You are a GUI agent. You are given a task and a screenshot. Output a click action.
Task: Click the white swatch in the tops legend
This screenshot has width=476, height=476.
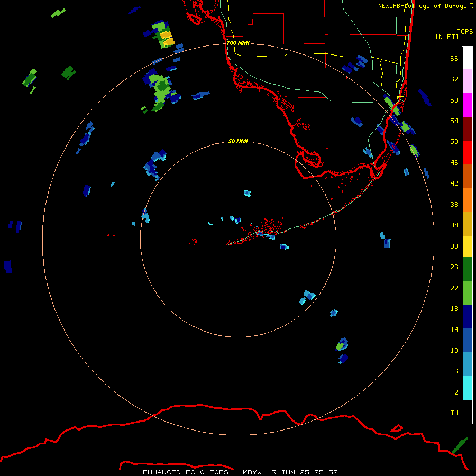pyautogui.click(x=467, y=58)
